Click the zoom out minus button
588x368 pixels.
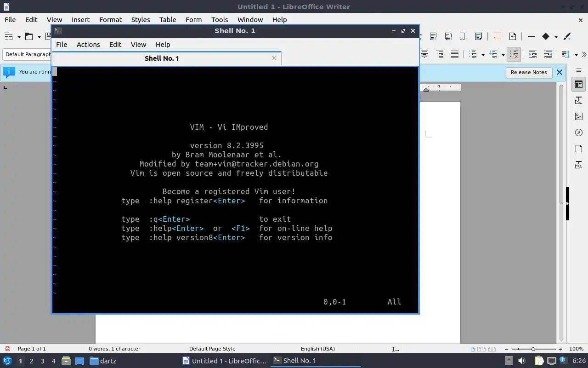506,349
